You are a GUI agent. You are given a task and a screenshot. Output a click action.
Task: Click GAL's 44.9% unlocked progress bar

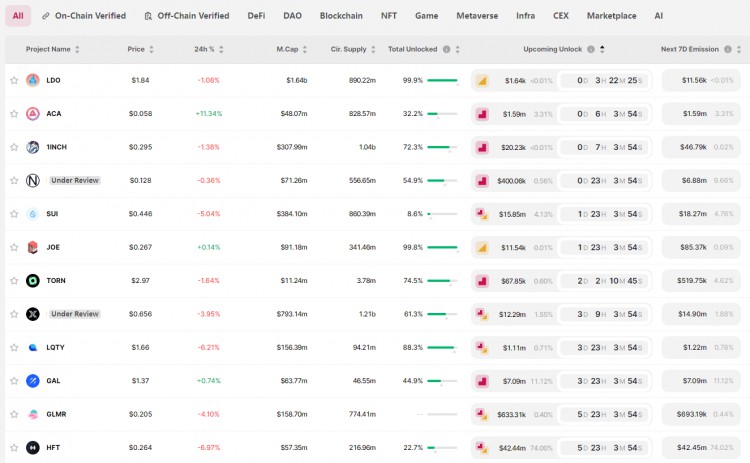pos(442,381)
